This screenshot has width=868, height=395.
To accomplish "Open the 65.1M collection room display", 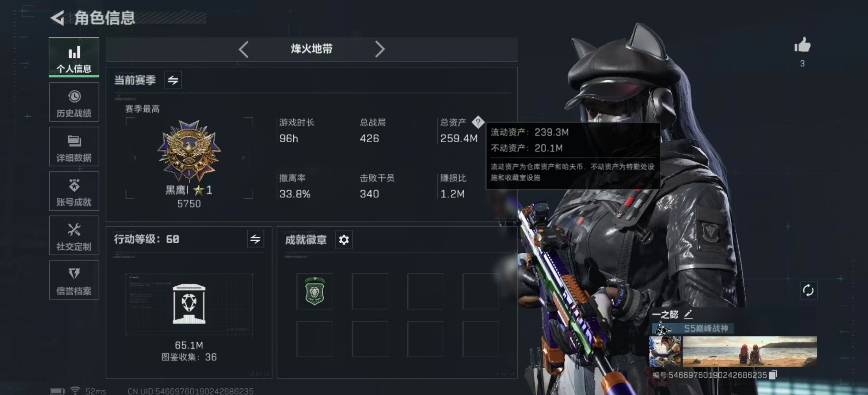I will [189, 304].
